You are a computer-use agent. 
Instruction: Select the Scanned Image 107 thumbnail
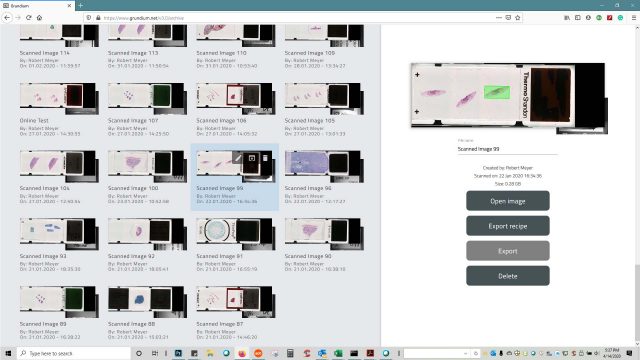pyautogui.click(x=147, y=98)
